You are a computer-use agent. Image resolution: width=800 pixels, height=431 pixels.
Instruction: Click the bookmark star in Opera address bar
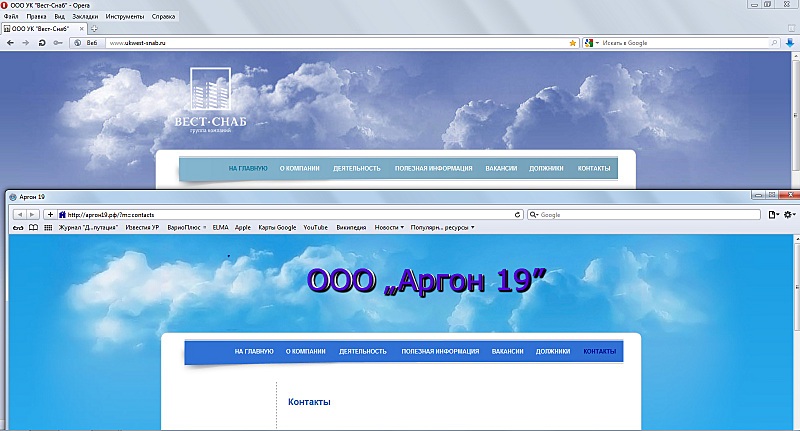[x=572, y=43]
